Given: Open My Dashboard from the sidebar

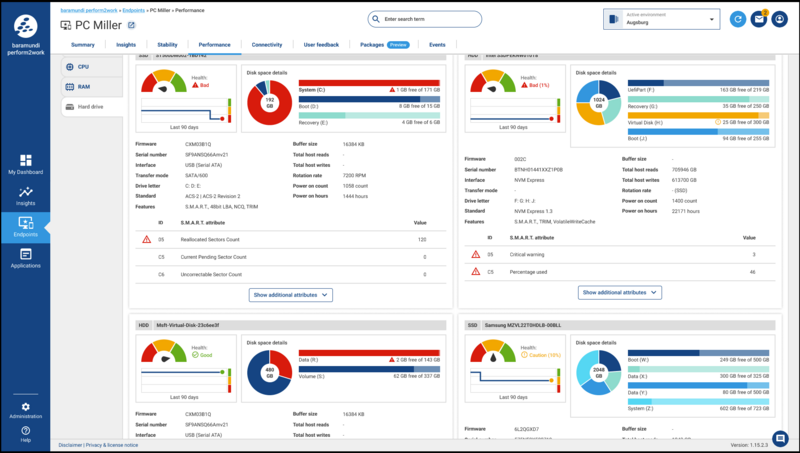Looking at the screenshot, I should (26, 164).
